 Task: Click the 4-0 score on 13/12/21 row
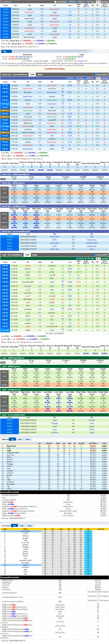(x=42, y=28)
